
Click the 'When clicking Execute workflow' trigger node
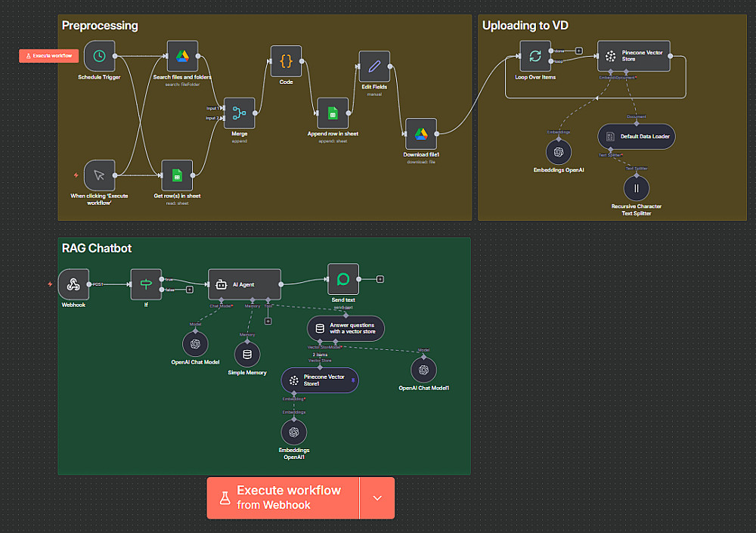point(99,175)
